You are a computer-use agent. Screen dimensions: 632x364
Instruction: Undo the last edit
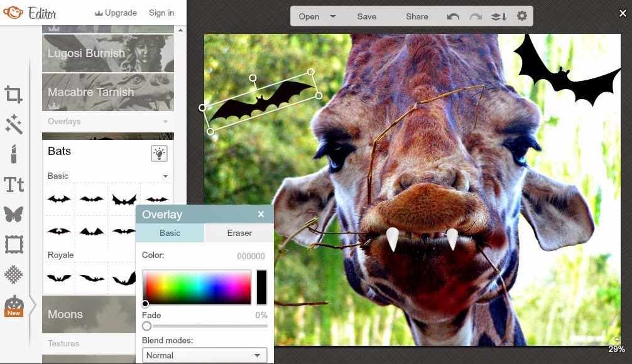454,16
